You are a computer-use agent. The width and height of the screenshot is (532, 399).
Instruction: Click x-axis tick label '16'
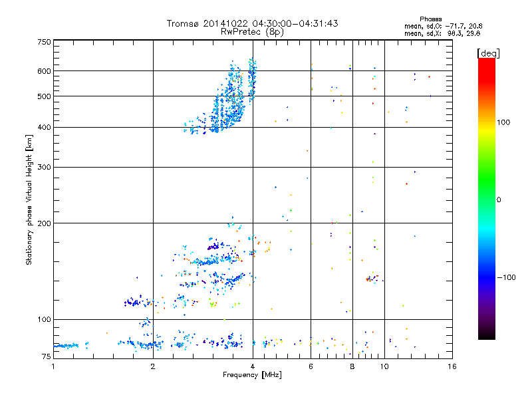pos(452,366)
